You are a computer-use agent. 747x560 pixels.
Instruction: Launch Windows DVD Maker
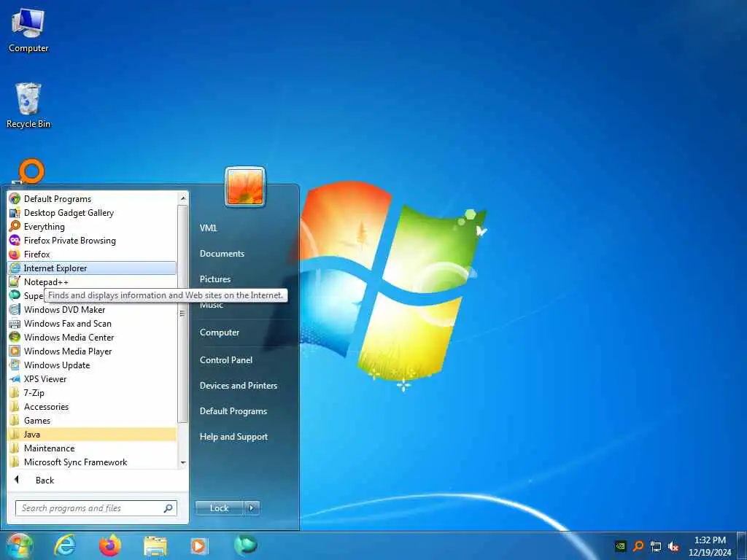click(93, 309)
